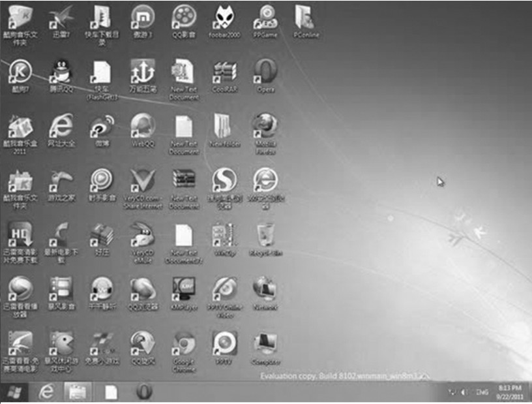Change the ENG input language indicator

[x=482, y=392]
